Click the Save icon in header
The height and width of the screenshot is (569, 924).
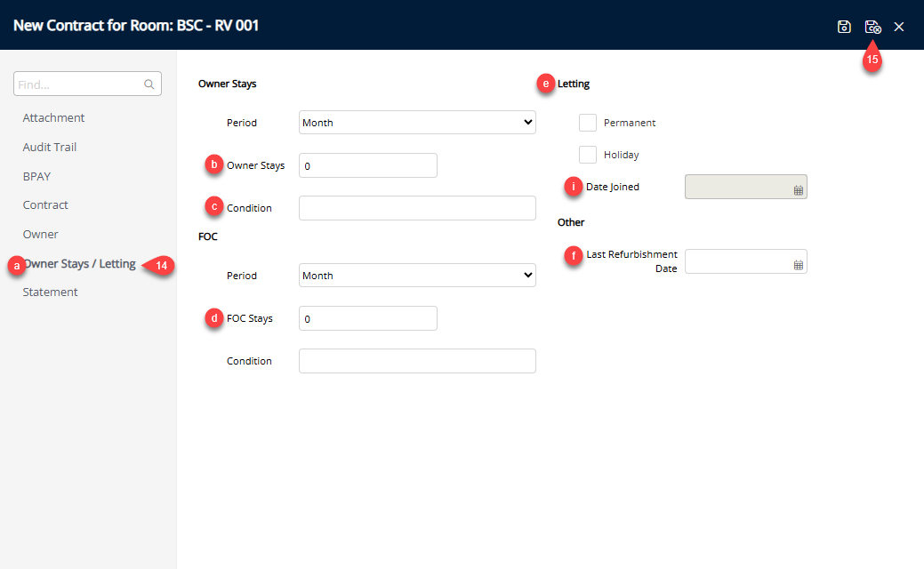844,27
